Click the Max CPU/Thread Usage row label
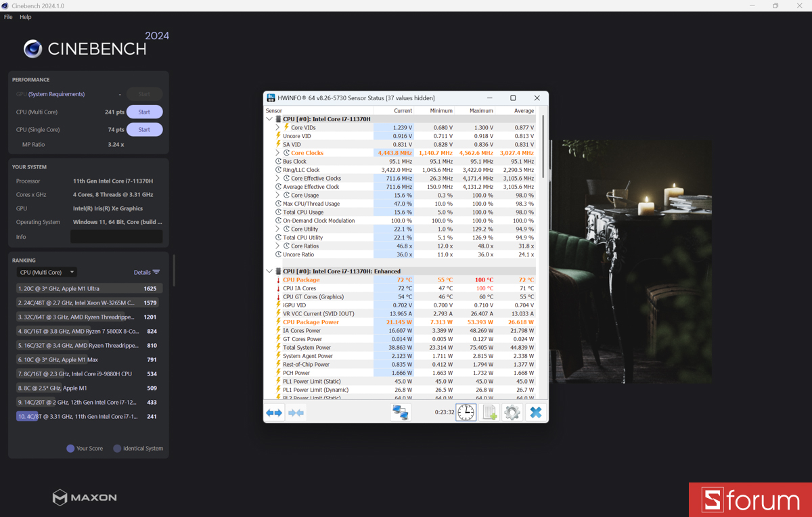This screenshot has width=812, height=517. click(311, 204)
